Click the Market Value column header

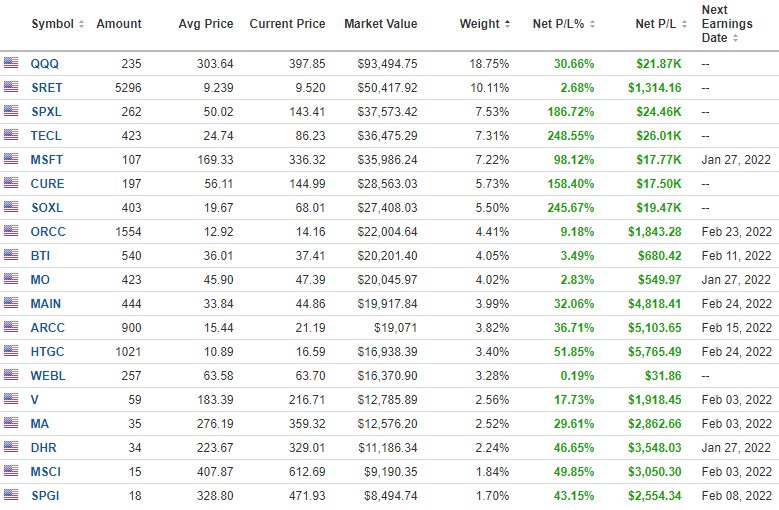(x=381, y=24)
